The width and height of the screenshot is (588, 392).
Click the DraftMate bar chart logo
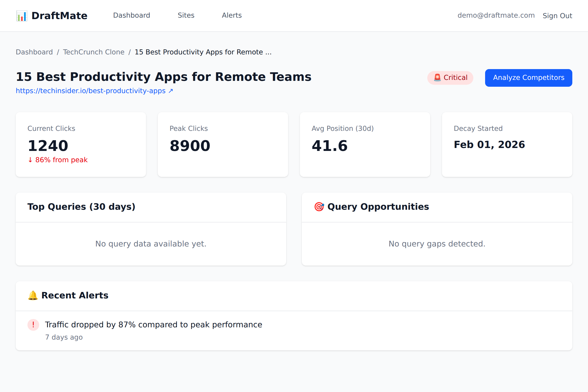point(22,15)
